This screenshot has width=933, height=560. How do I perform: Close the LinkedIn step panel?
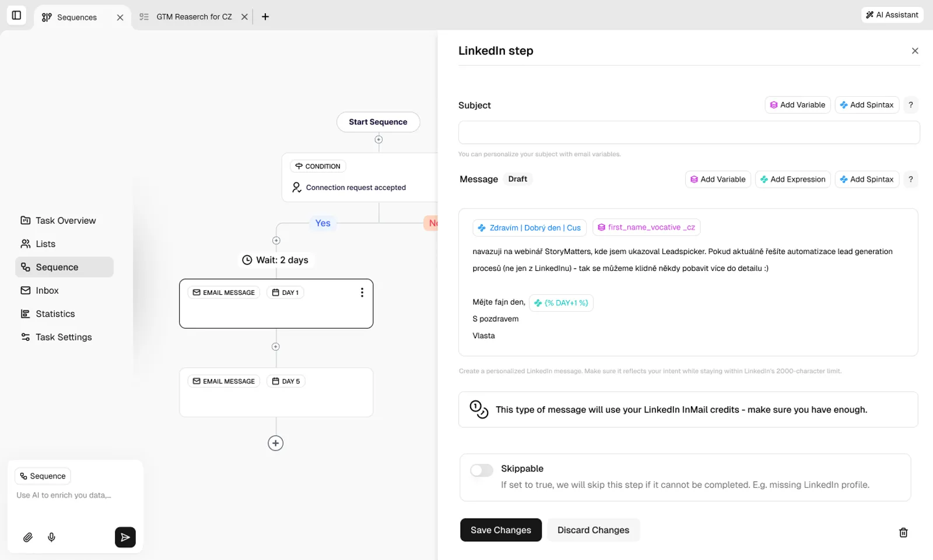click(915, 51)
